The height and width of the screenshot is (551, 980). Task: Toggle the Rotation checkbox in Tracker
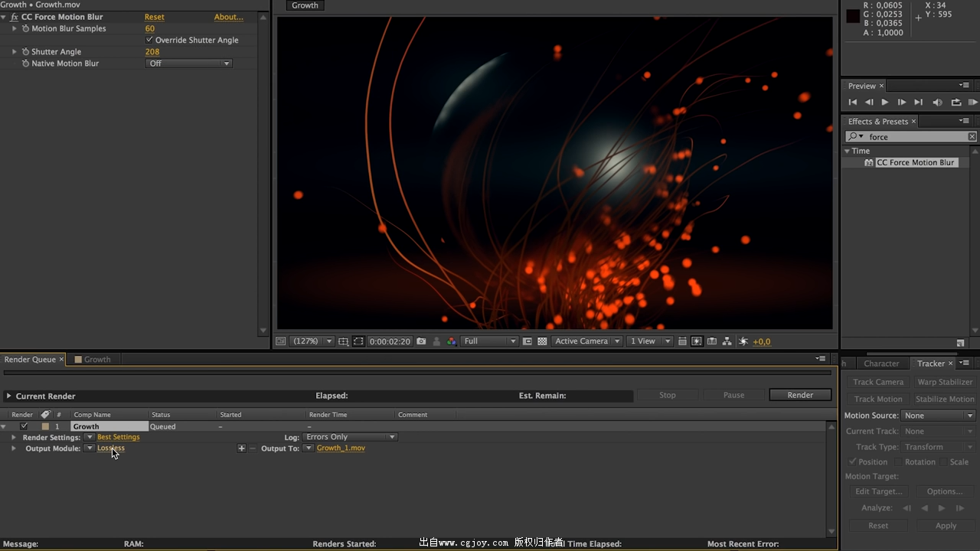point(899,461)
